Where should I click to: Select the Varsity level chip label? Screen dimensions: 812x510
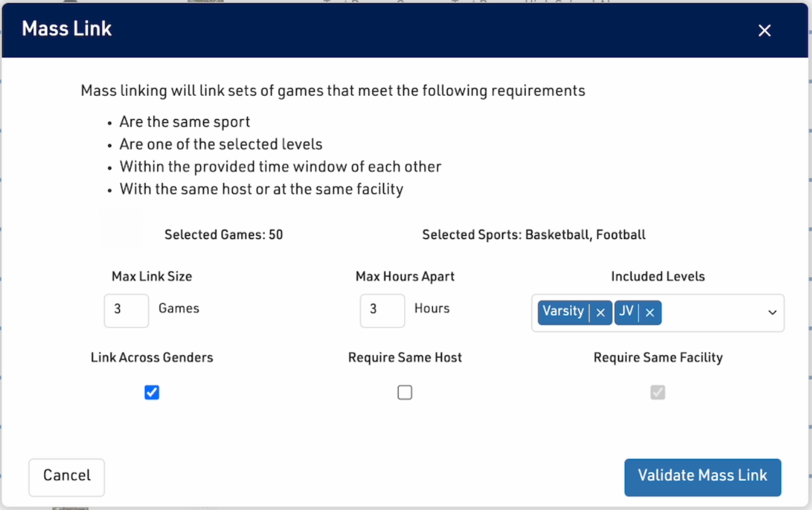tap(563, 312)
